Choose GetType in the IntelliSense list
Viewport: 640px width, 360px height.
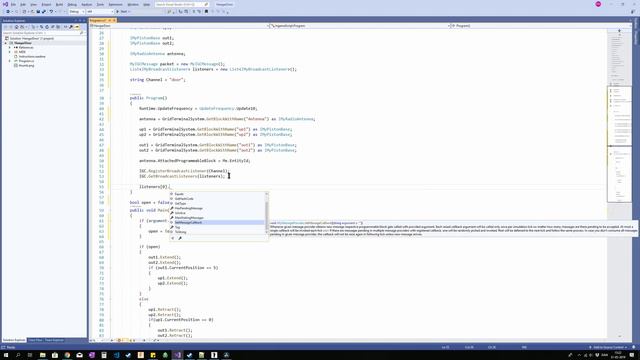[x=180, y=203]
